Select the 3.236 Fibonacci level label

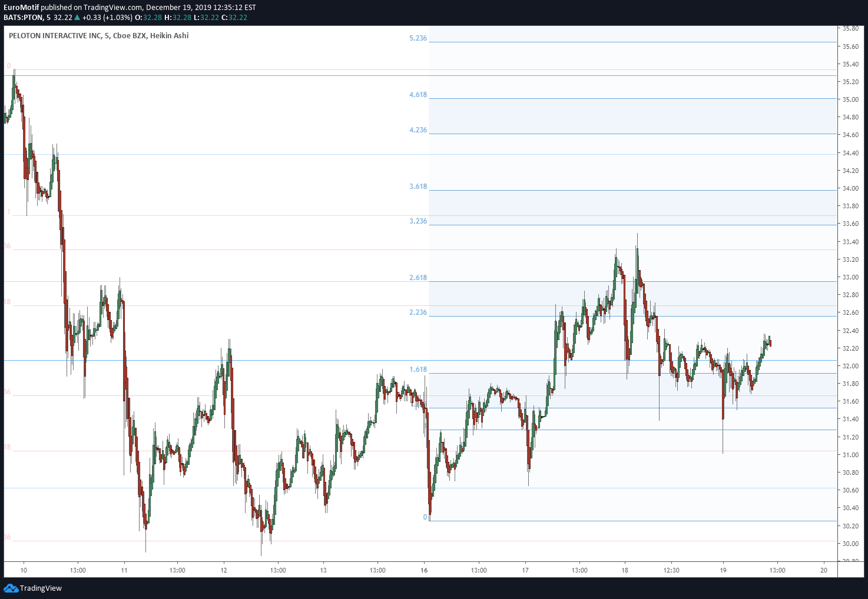coord(418,221)
